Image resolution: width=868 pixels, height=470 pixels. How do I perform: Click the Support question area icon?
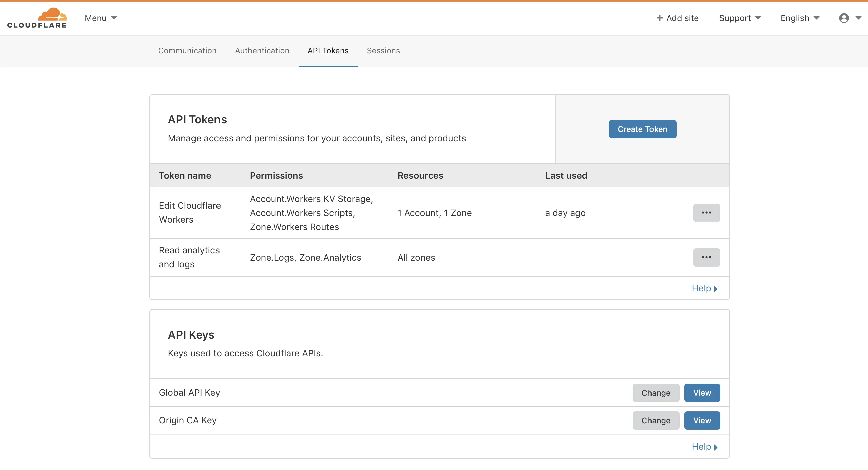(735, 18)
